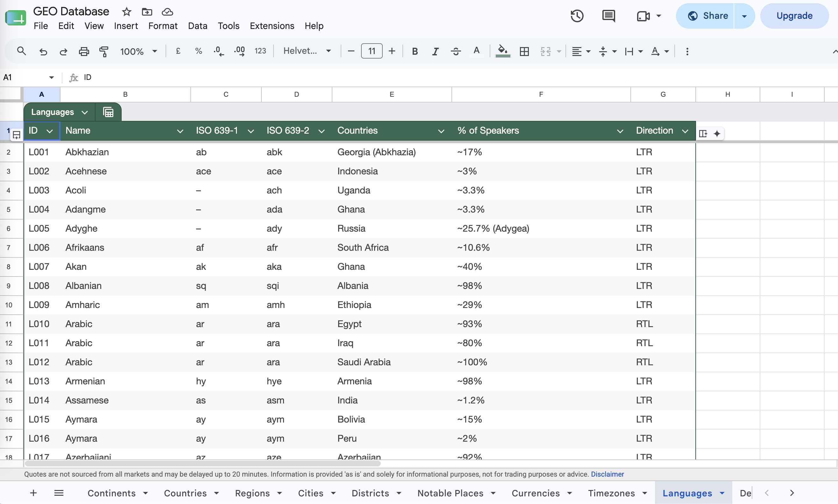Open the Disclaimer link
The image size is (838, 504).
(x=607, y=474)
